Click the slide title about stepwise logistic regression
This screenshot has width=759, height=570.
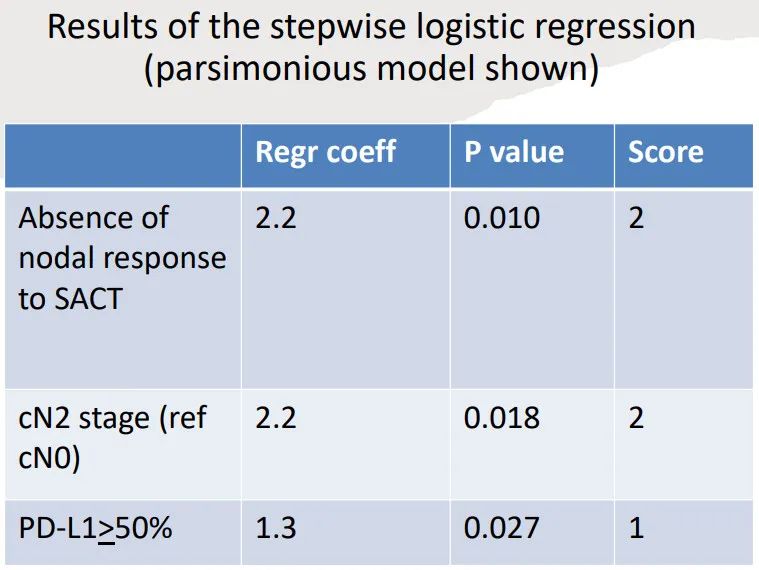(x=371, y=26)
